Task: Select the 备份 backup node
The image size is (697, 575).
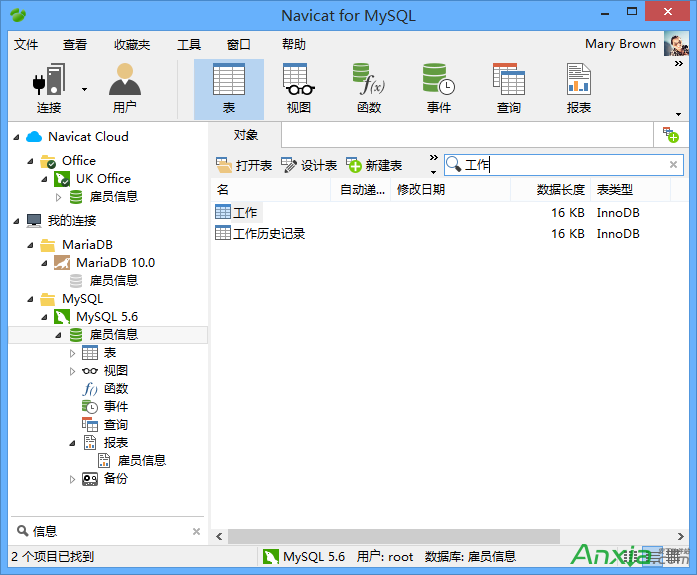Action: pyautogui.click(x=116, y=479)
